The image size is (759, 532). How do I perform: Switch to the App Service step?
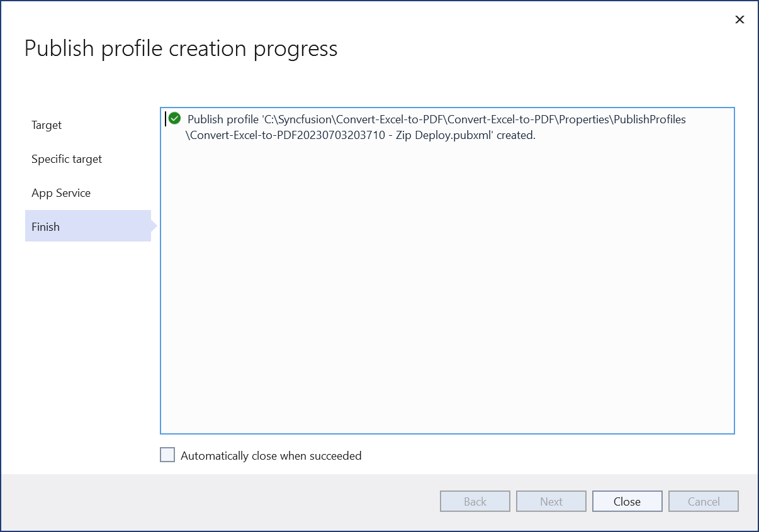[x=61, y=193]
